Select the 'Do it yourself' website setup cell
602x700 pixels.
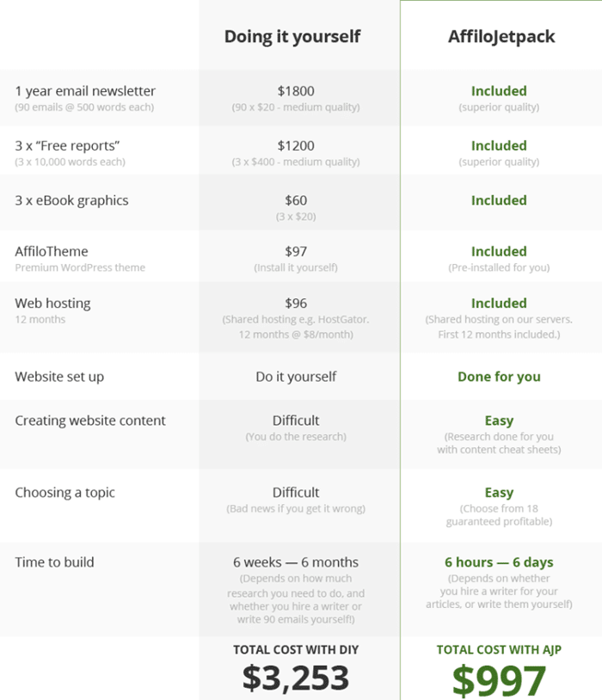click(x=296, y=377)
